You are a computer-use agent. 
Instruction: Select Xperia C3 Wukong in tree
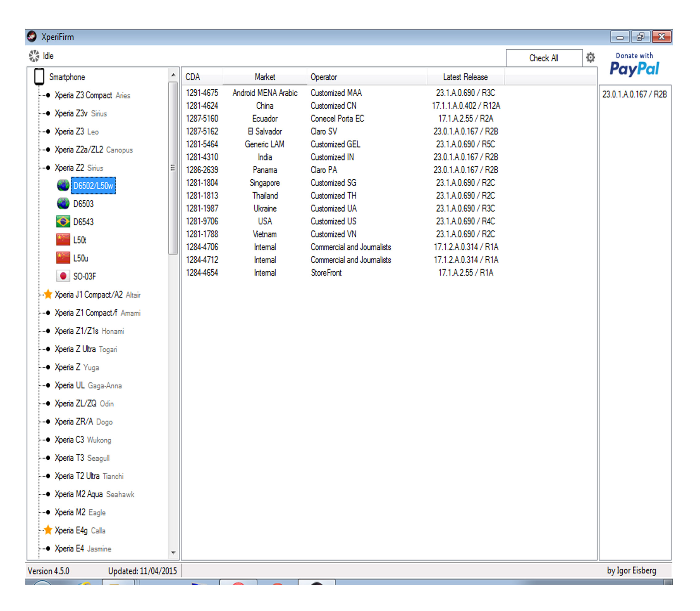click(x=83, y=440)
